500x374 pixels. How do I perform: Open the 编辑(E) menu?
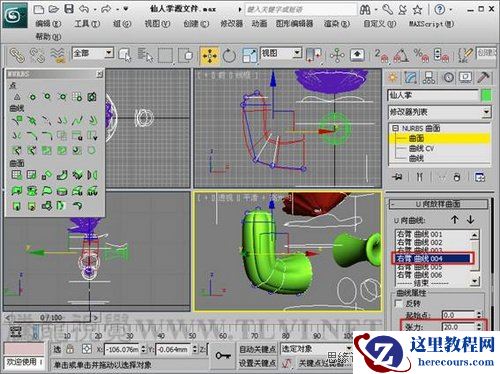[49, 24]
